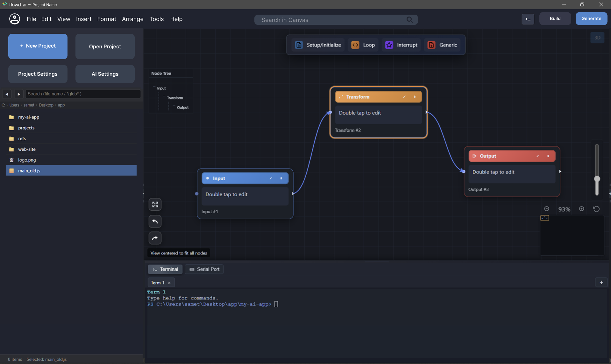Add a Setup/Initialize node

point(317,45)
